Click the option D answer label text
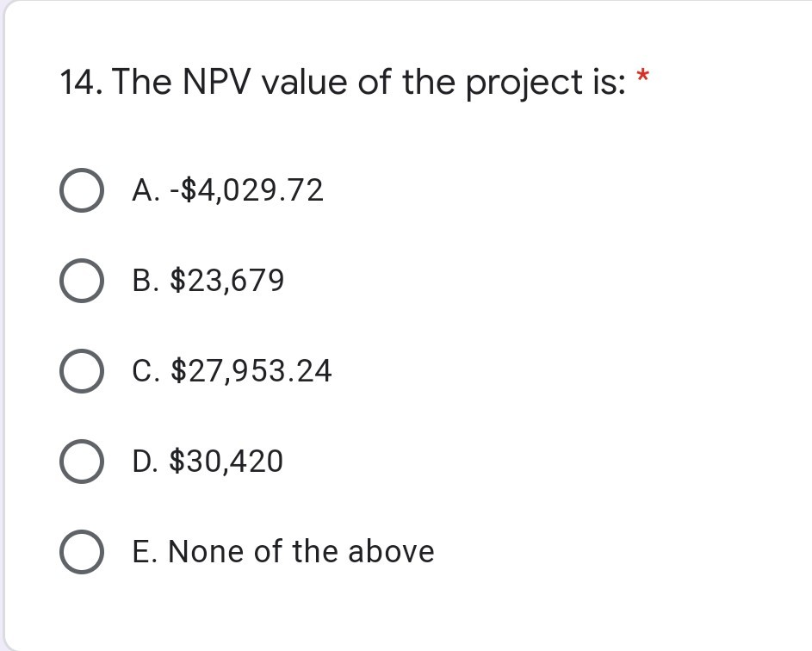This screenshot has height=651, width=812. (208, 462)
